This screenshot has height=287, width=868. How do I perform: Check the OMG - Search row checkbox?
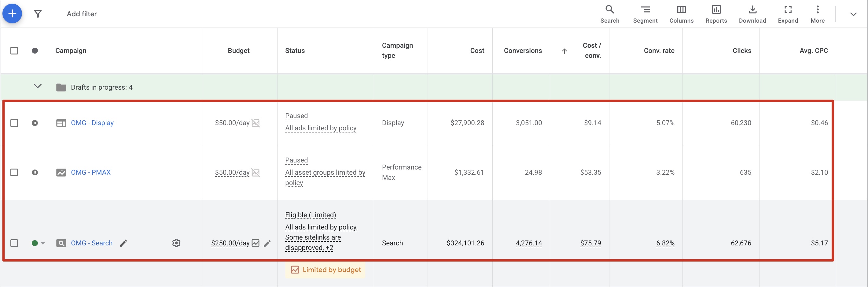14,243
